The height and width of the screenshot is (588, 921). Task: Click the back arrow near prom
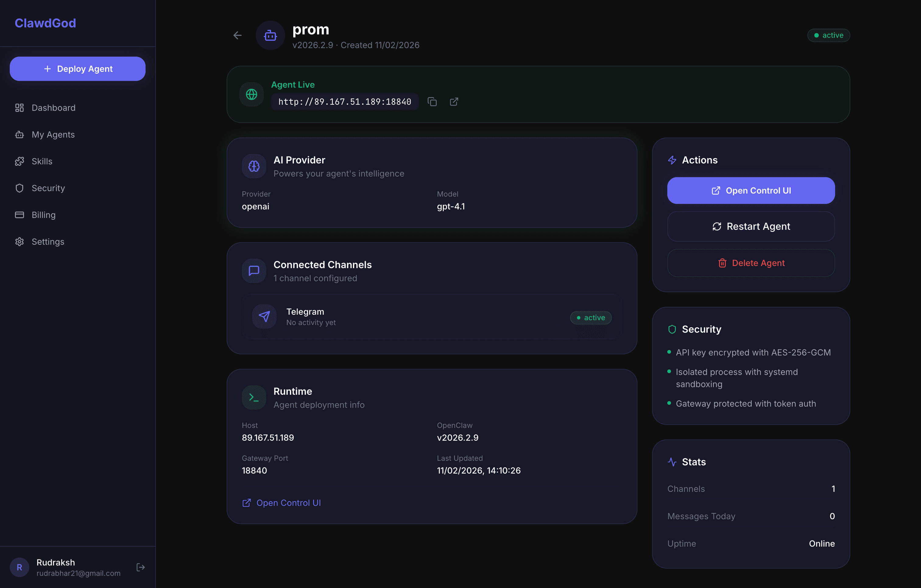[237, 35]
